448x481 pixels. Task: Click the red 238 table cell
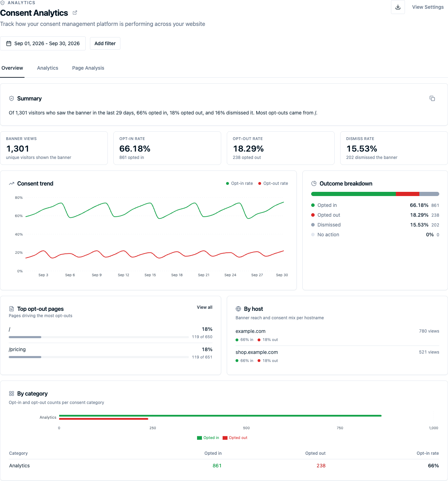click(321, 466)
